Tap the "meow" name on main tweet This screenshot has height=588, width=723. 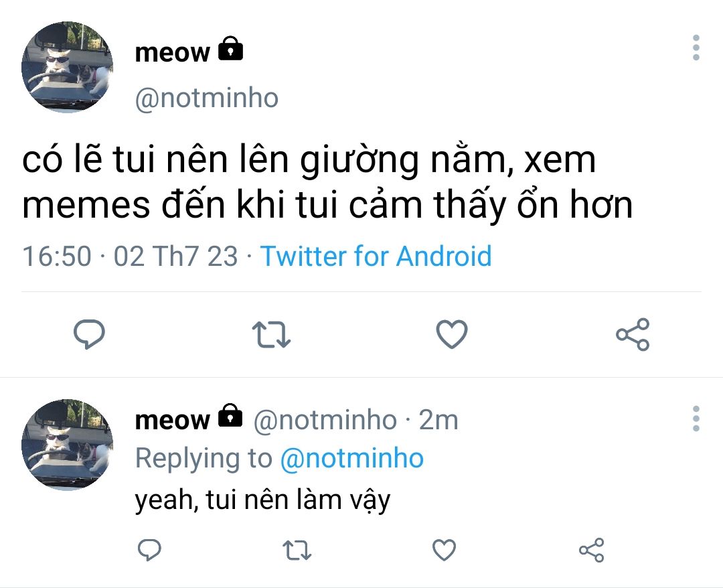pos(172,52)
